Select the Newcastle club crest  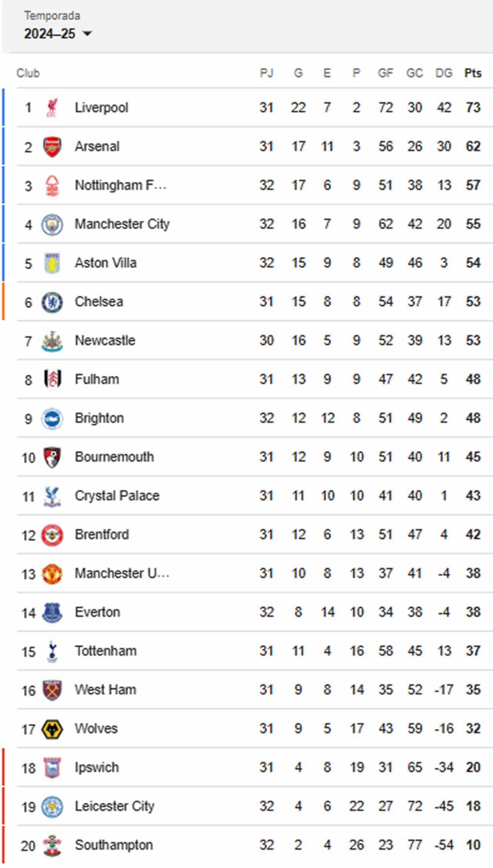point(52,340)
